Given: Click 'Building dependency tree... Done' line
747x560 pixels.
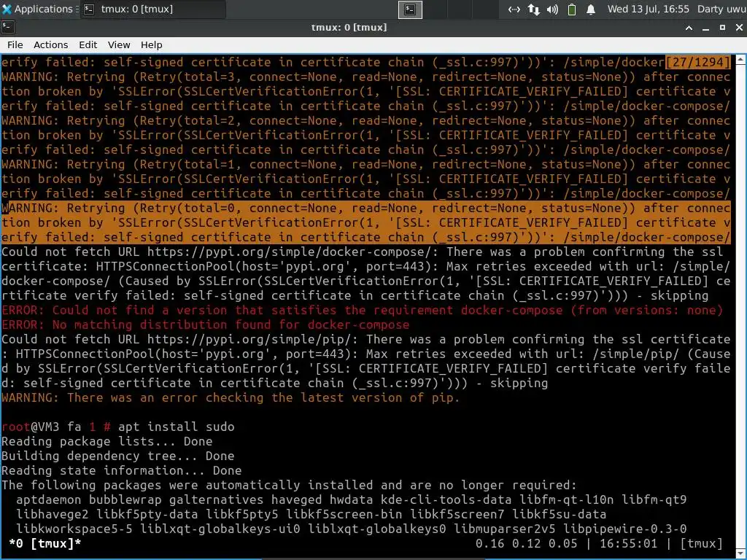Looking at the screenshot, I should point(117,456).
